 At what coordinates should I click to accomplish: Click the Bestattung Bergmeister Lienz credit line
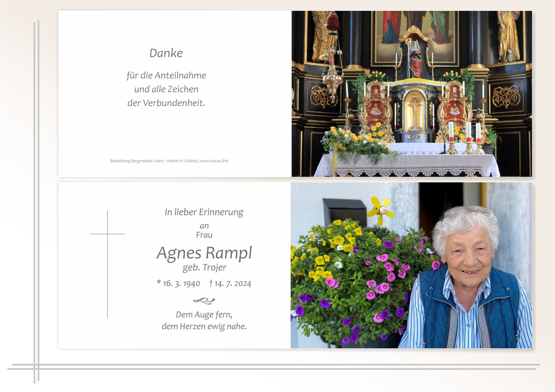169,161
